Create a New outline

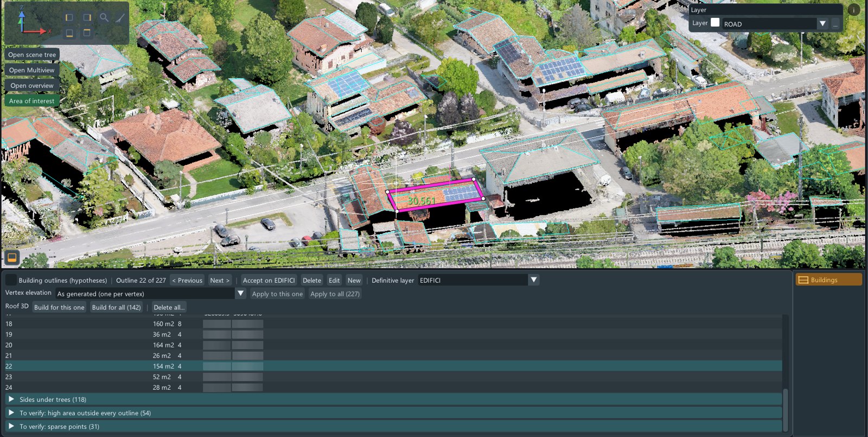pyautogui.click(x=354, y=280)
